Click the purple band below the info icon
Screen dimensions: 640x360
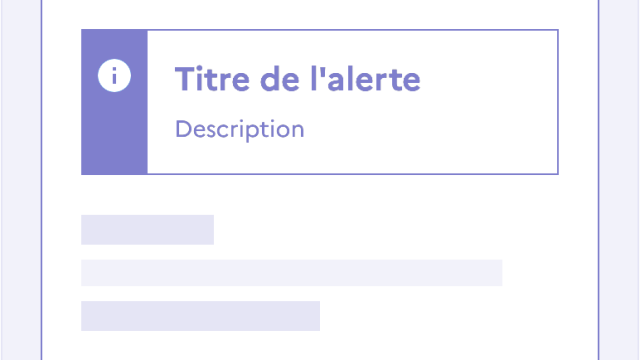(114, 135)
